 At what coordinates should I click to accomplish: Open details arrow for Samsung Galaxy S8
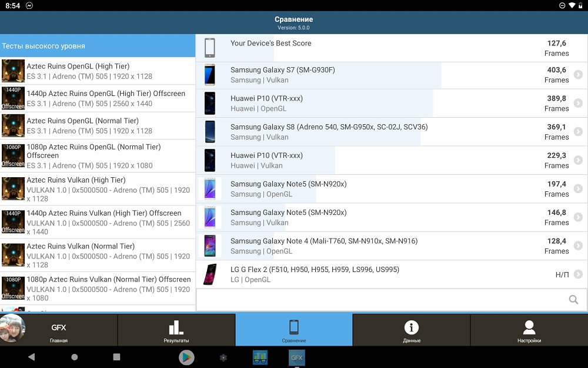coord(578,132)
